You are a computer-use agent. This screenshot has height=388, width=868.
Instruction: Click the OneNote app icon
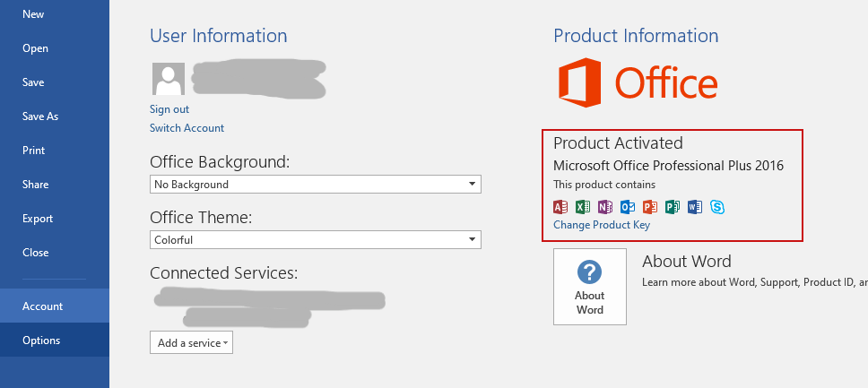(605, 207)
